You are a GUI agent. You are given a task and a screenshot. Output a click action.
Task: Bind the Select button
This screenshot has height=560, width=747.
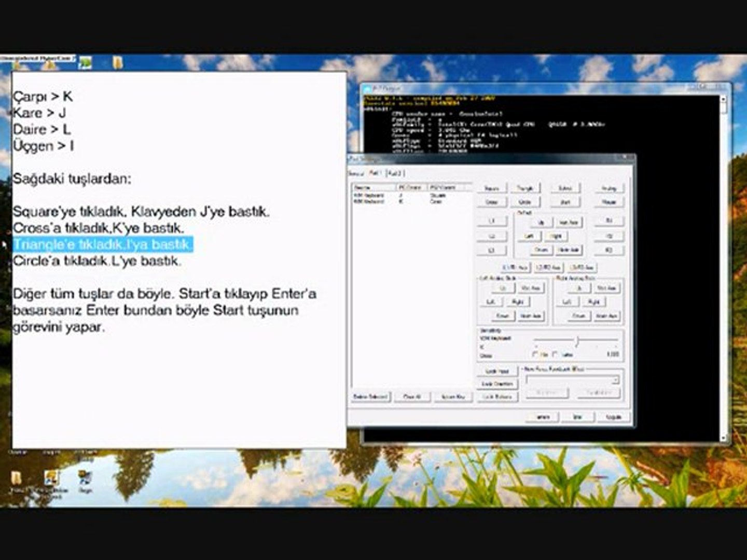tap(565, 188)
